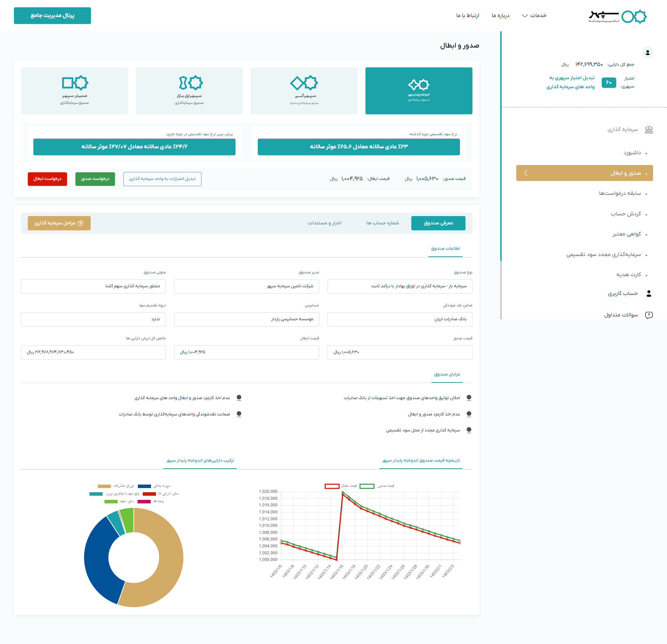Select the اندوخته پایدار سپهر fund card
The image size is (667, 644).
pos(419,91)
